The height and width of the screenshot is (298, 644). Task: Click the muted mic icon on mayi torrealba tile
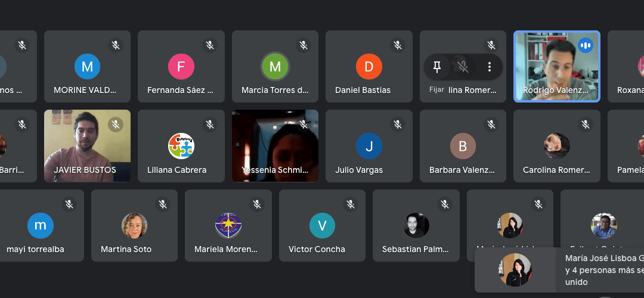coord(69,204)
